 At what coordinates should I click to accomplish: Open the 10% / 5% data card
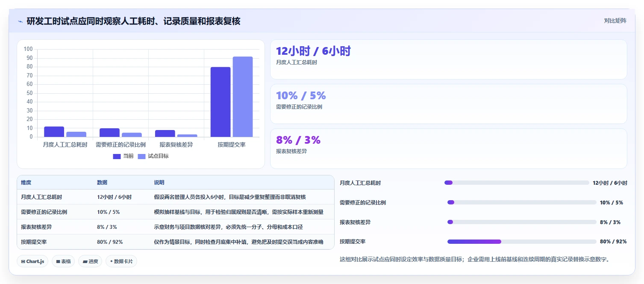click(x=449, y=104)
